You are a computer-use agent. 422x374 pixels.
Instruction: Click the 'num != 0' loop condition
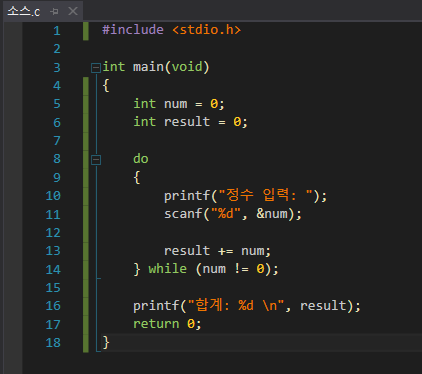pyautogui.click(x=233, y=269)
